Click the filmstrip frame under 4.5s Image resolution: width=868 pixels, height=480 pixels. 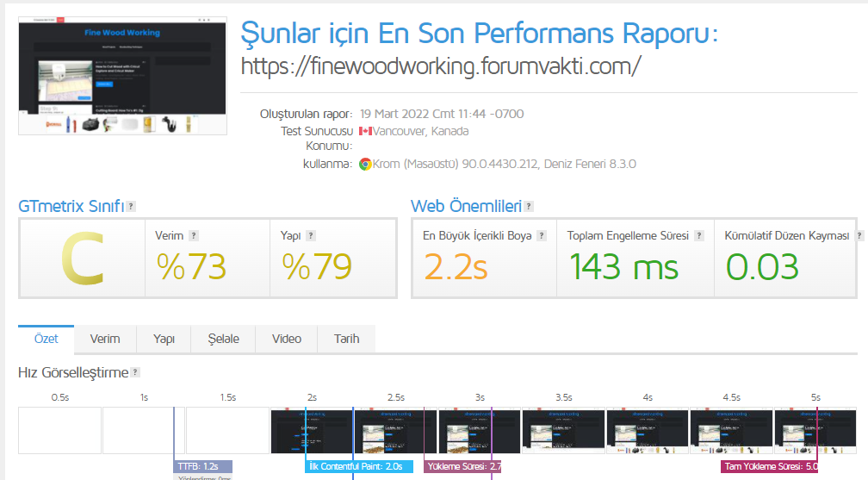pos(731,431)
